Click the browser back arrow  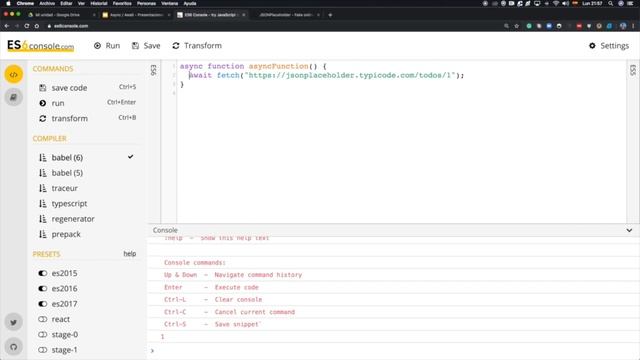point(7,26)
